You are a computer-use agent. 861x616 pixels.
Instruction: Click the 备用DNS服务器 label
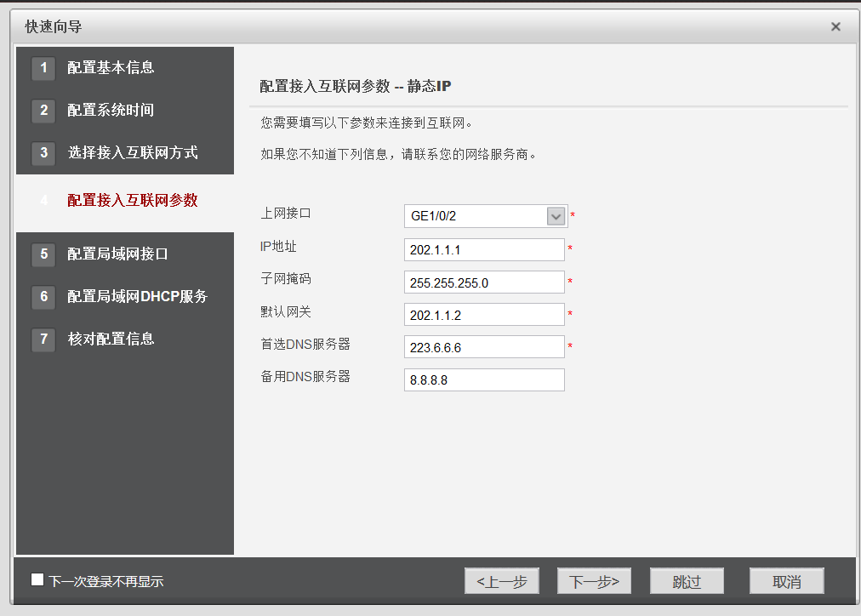305,377
